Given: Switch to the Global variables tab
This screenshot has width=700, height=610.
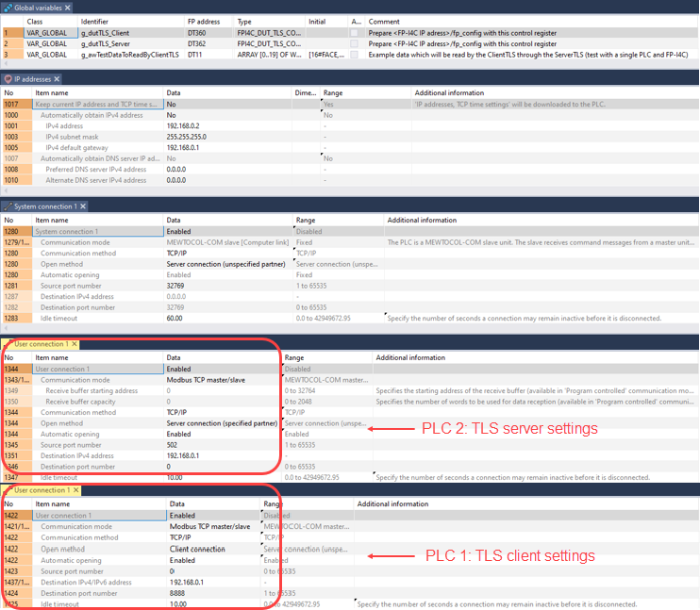Looking at the screenshot, I should point(38,8).
